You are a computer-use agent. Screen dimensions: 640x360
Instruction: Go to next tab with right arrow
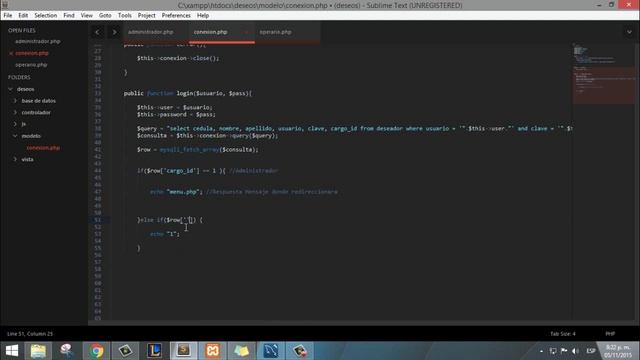coord(114,32)
